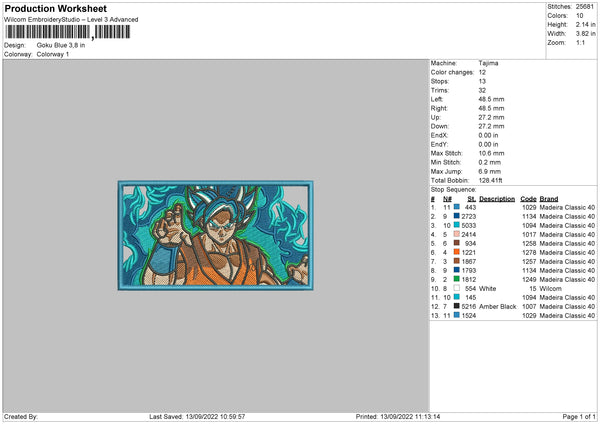The height and width of the screenshot is (424, 600).
Task: Select 'Wilcom EmbroideryStudio – Level 3 Advanced' subtitle
Action: click(71, 20)
